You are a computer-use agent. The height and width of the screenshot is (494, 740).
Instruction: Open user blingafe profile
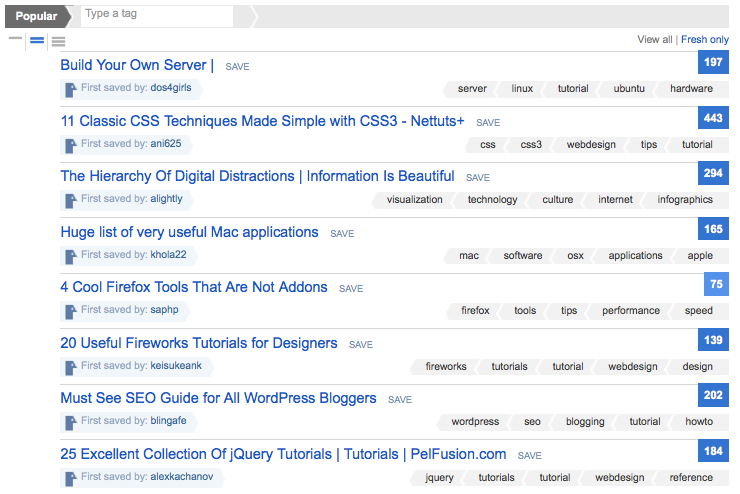pos(168,421)
